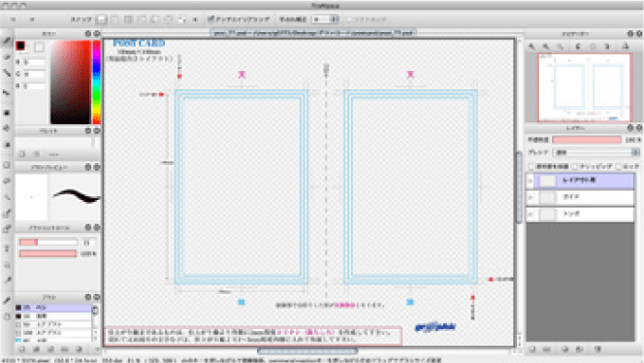Click the Color panel float icon
The width and height of the screenshot is (644, 363).
click(88, 34)
